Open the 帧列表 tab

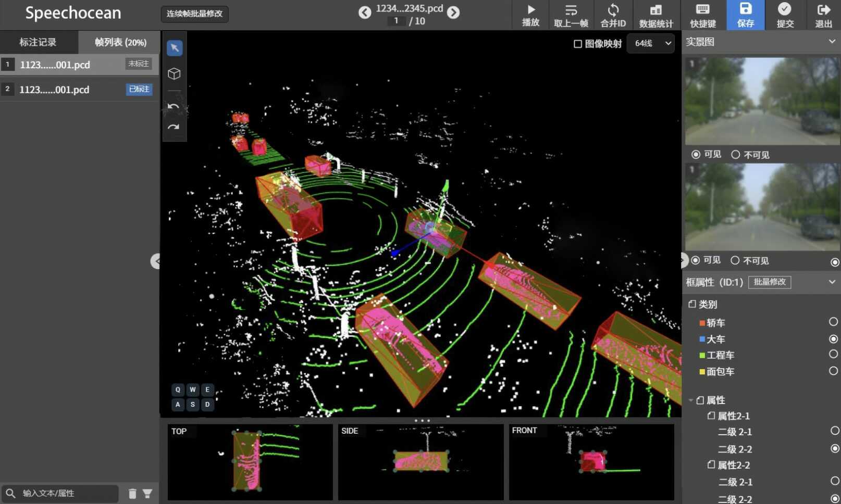tap(120, 42)
